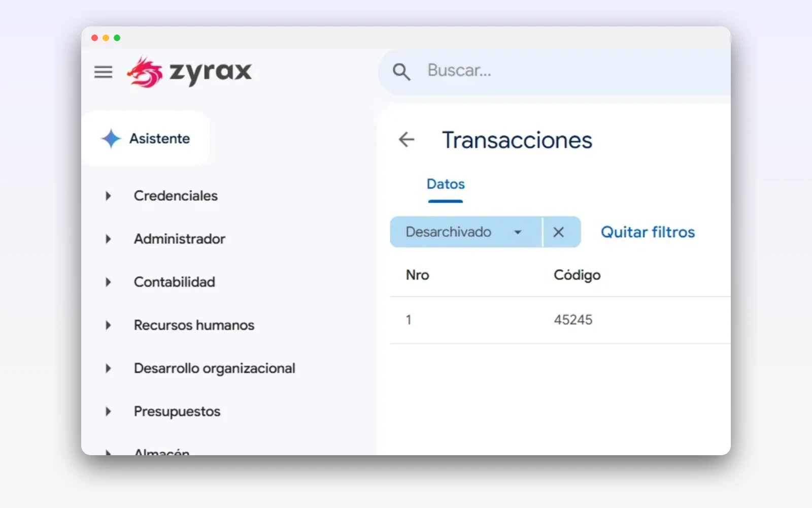The height and width of the screenshot is (508, 812).
Task: Expand the Presupuestos arrow
Action: 108,411
